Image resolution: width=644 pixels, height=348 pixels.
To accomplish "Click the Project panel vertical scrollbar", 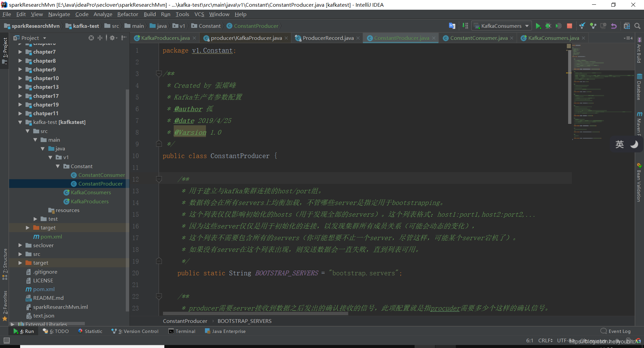I will click(127, 200).
